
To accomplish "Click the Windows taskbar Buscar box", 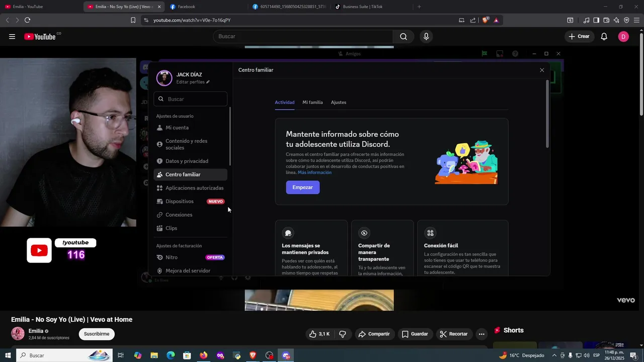I will tap(64, 355).
